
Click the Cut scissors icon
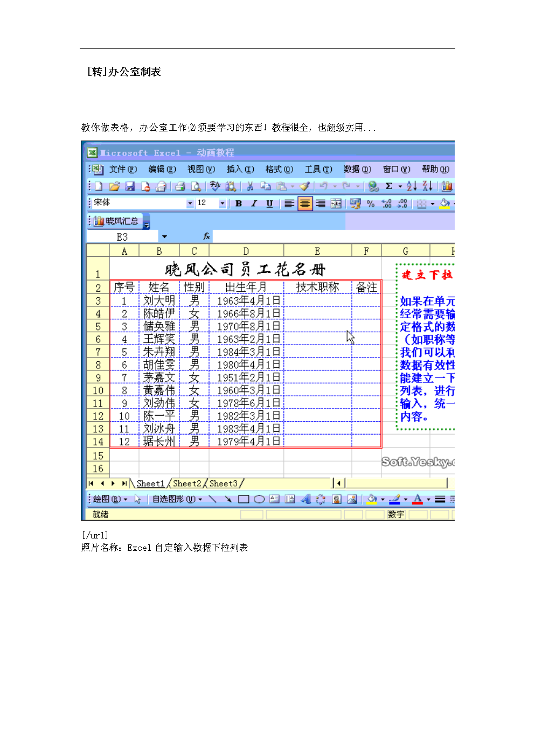250,186
